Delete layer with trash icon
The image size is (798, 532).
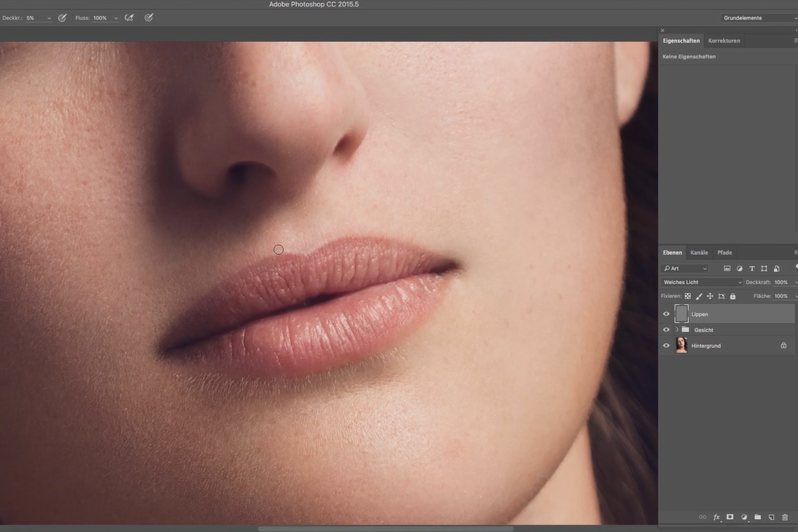785,517
